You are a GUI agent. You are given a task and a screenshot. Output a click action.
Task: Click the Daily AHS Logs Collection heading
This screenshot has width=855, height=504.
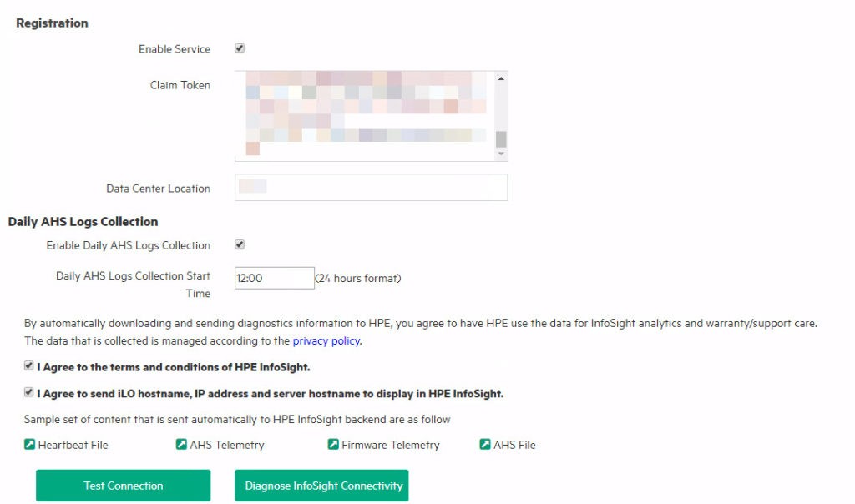83,222
